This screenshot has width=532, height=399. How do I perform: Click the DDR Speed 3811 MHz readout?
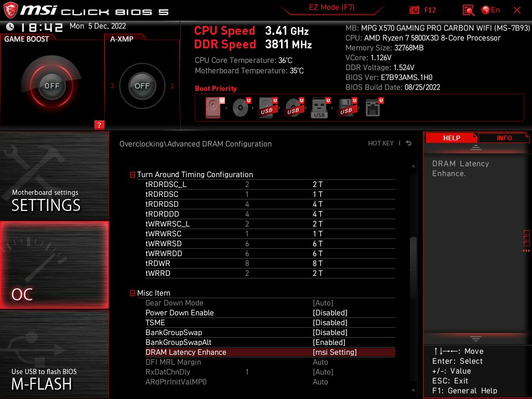click(253, 44)
